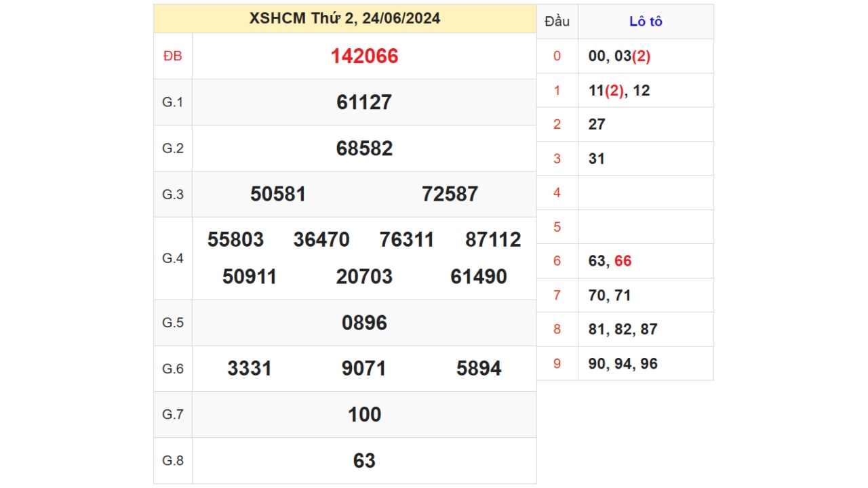Click G.4 number 76311

click(x=407, y=240)
